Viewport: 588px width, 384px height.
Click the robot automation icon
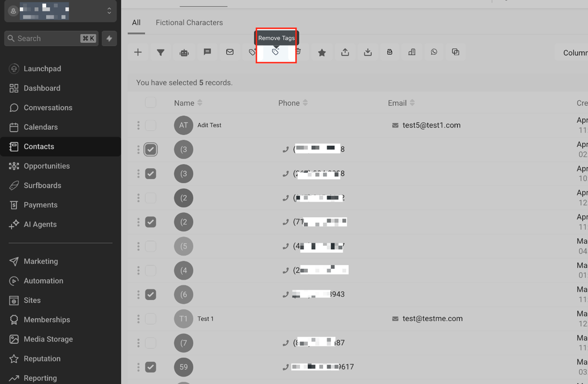click(184, 52)
